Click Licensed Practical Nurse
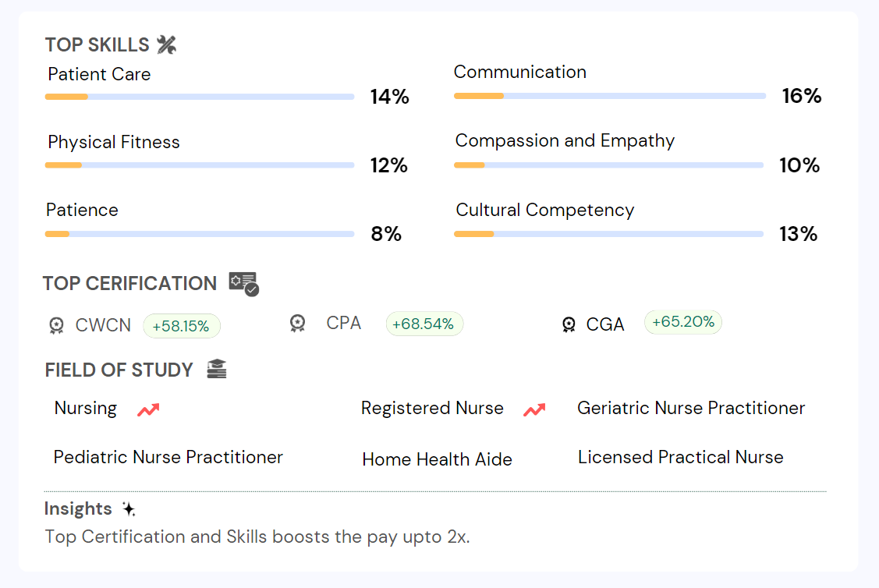This screenshot has height=588, width=879. pos(681,457)
